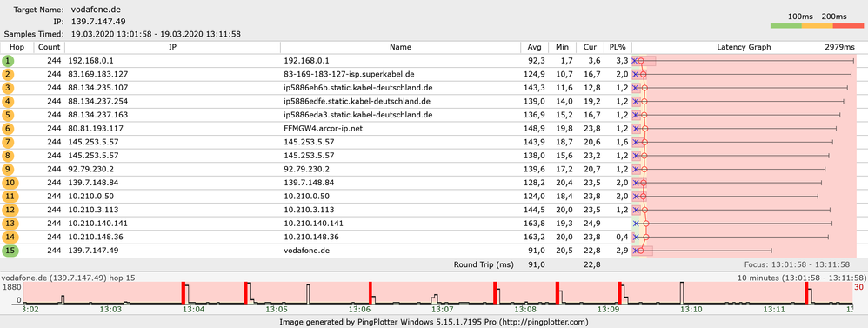Select the hop 7 orange circle icon

click(9, 143)
